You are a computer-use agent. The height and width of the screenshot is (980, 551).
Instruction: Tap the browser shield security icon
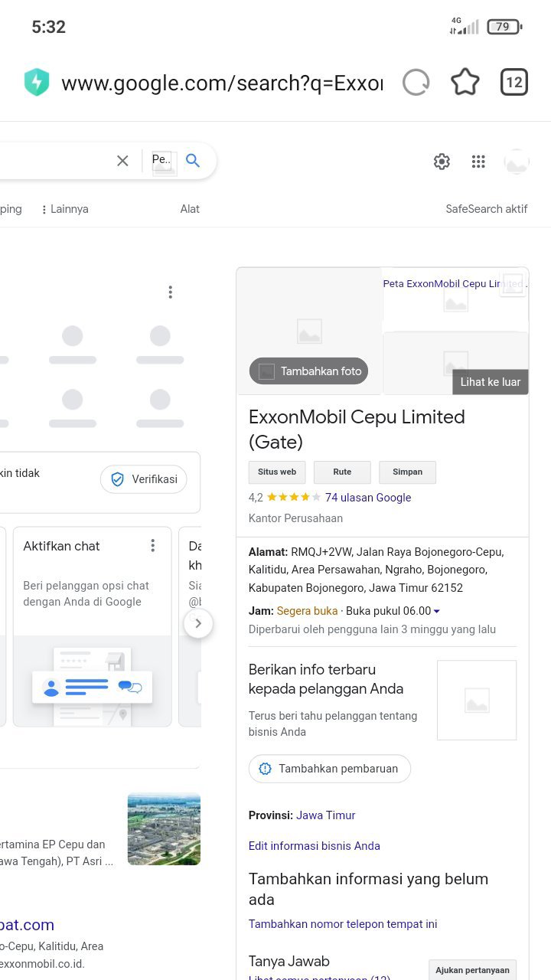pos(37,83)
